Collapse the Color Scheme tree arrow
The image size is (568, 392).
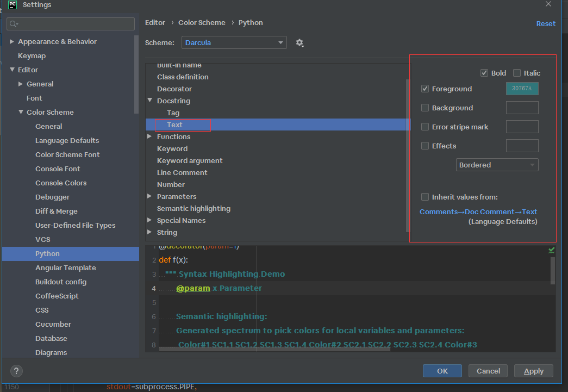(x=21, y=113)
